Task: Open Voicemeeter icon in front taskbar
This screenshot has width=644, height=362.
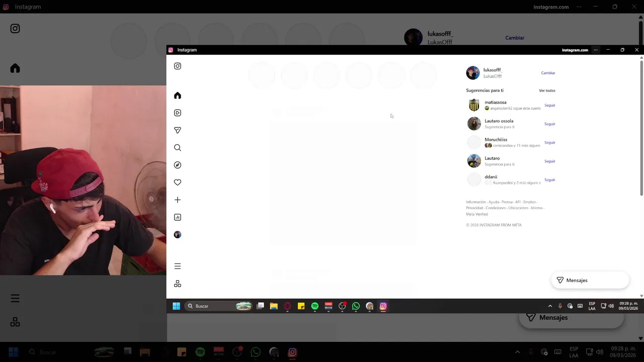Action: coord(329,306)
